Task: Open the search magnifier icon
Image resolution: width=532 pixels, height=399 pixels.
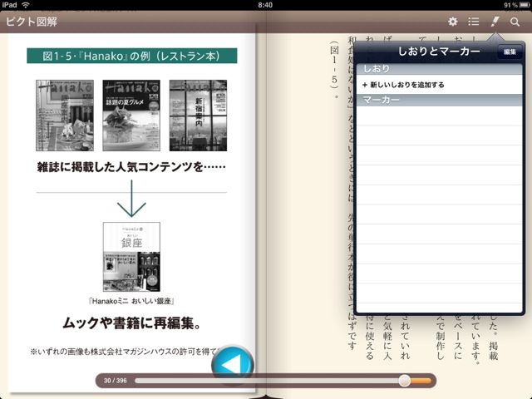Action: tap(515, 22)
